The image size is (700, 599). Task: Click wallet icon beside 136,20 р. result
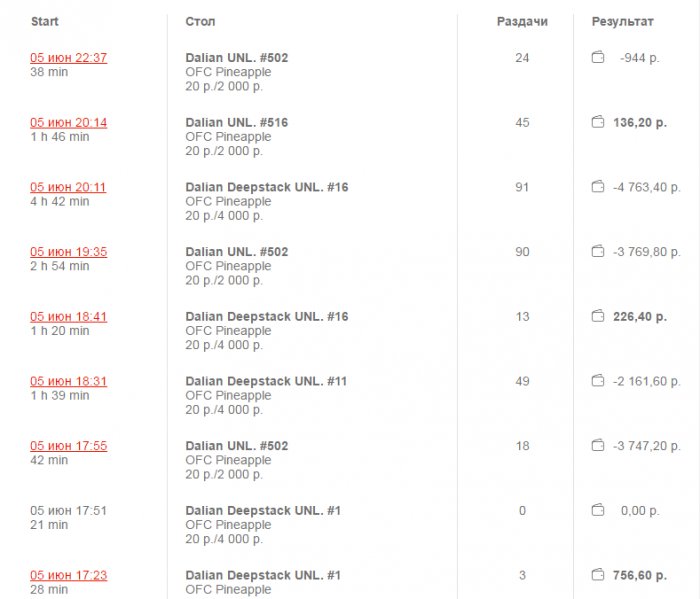[598, 123]
